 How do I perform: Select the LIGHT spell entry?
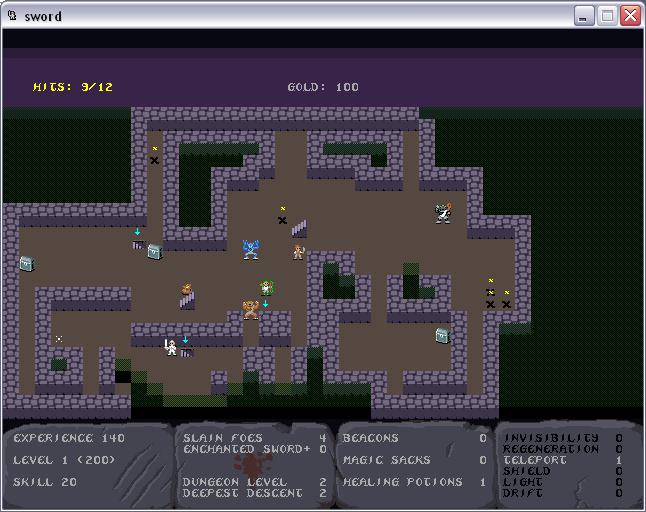click(x=562, y=482)
